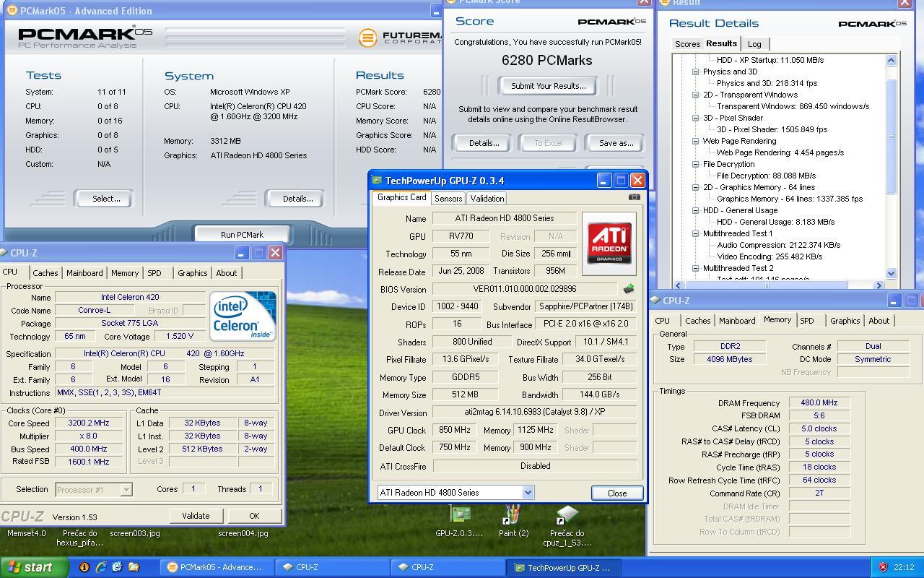Collapse Multithreaded Test 1 node
The width and height of the screenshot is (924, 578).
pyautogui.click(x=695, y=233)
